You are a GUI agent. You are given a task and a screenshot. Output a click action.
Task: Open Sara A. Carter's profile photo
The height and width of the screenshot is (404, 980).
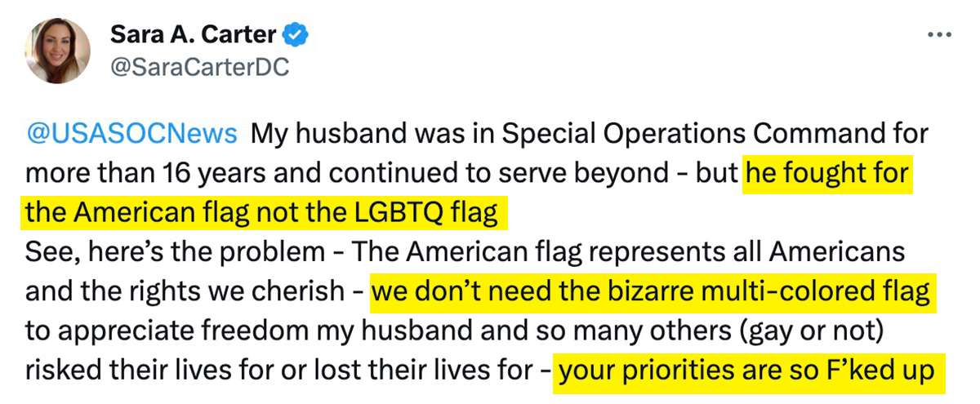point(57,51)
